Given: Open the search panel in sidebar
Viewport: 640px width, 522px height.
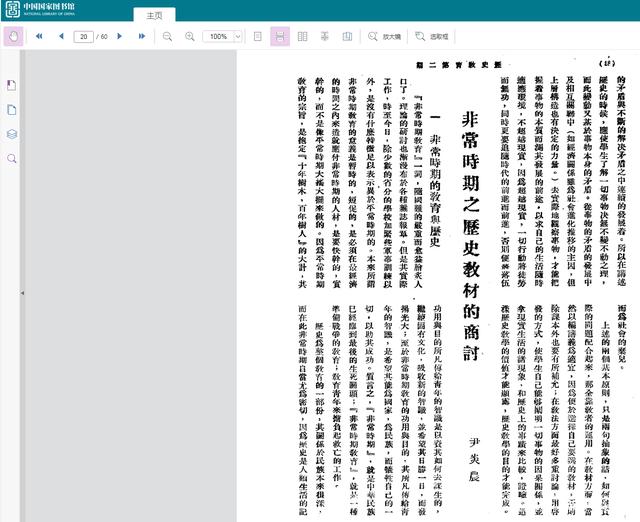Looking at the screenshot, I should click(12, 159).
